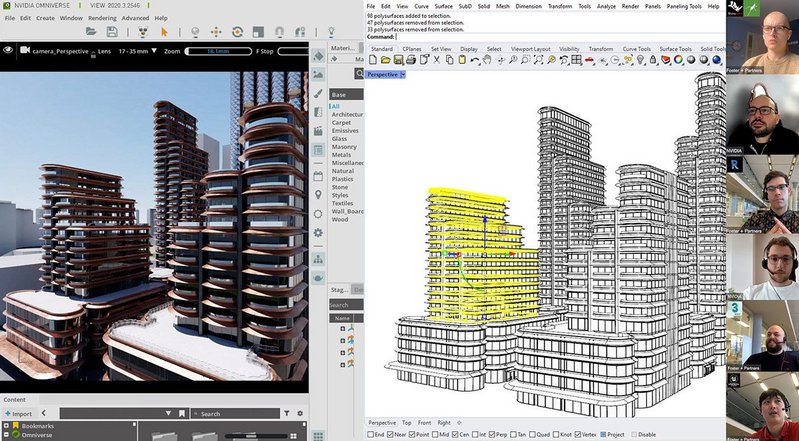The width and height of the screenshot is (799, 441).
Task: Select the Textiles material category
Action: (343, 203)
